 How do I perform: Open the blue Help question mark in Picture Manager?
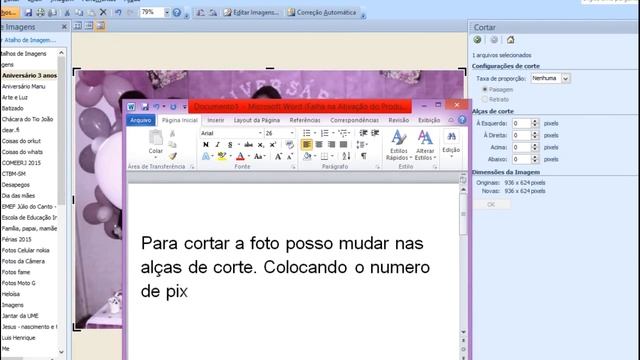176,13
